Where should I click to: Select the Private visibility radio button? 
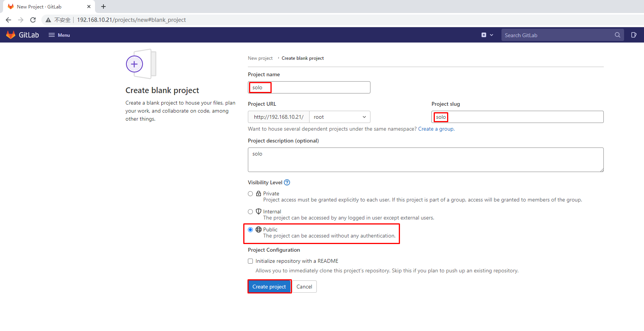coord(251,194)
